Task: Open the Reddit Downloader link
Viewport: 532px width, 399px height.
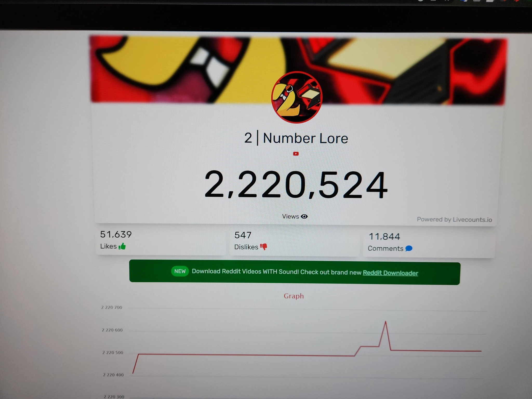Action: pos(390,273)
